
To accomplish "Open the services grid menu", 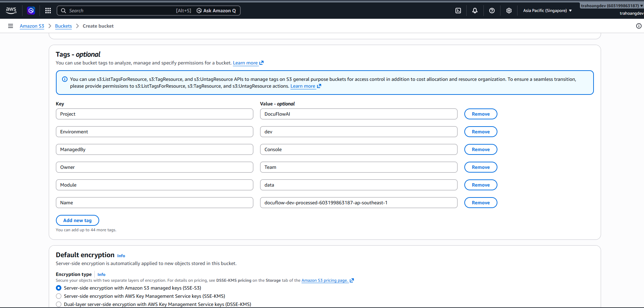I will point(48,11).
